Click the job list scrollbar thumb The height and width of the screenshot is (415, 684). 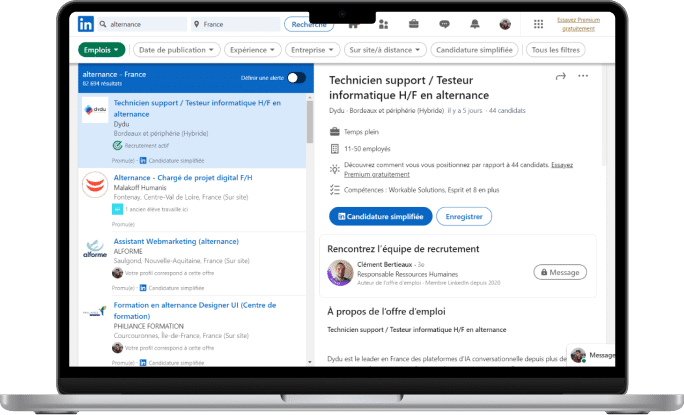click(x=310, y=122)
